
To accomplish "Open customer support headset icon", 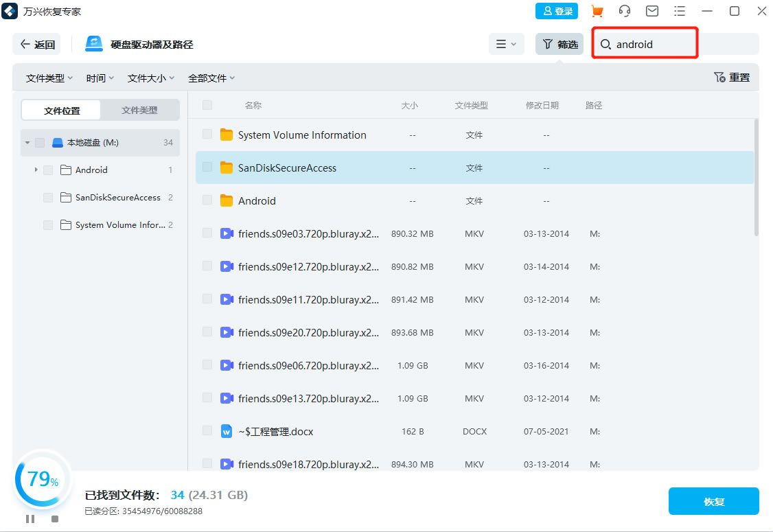I will click(x=625, y=11).
